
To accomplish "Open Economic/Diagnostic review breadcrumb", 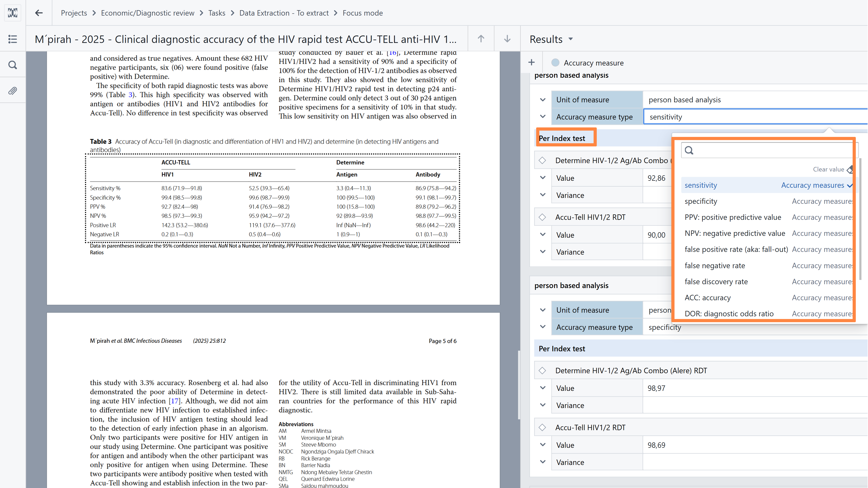I will point(148,13).
